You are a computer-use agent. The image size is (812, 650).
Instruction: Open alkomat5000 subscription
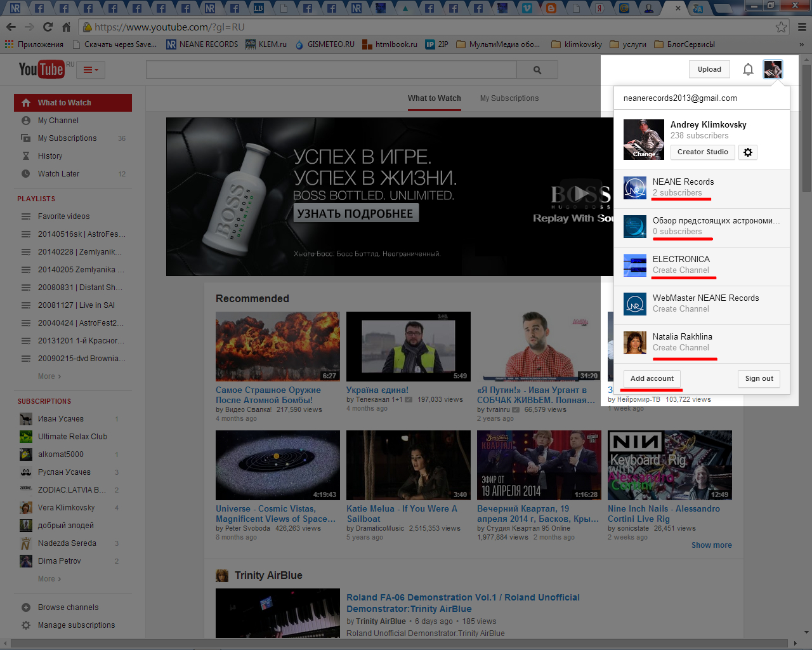click(x=73, y=454)
